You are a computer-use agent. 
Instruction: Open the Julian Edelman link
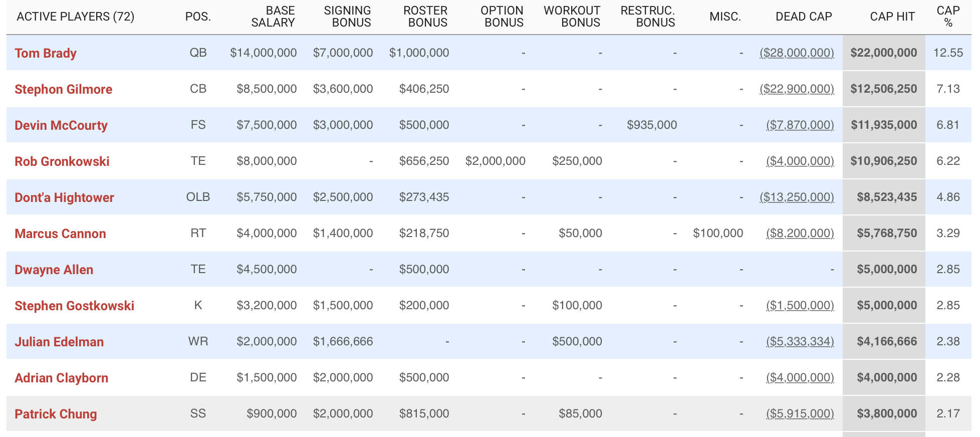pos(59,342)
